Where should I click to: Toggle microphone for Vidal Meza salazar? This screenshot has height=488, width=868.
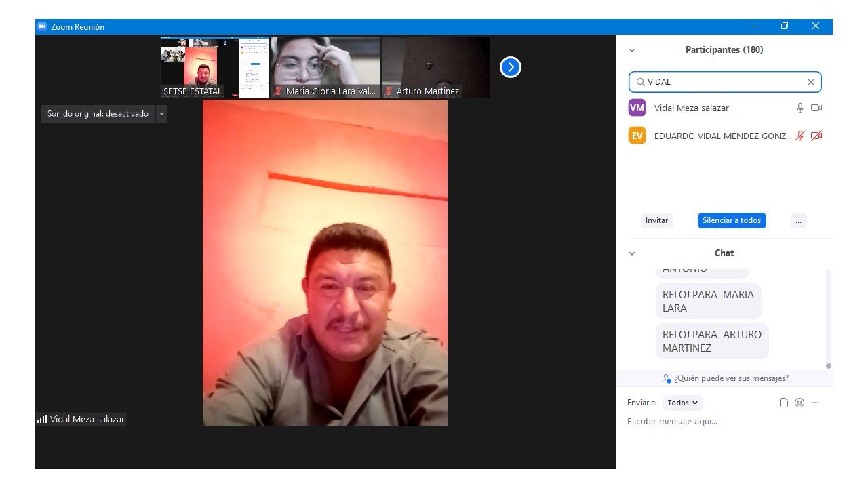click(x=800, y=108)
